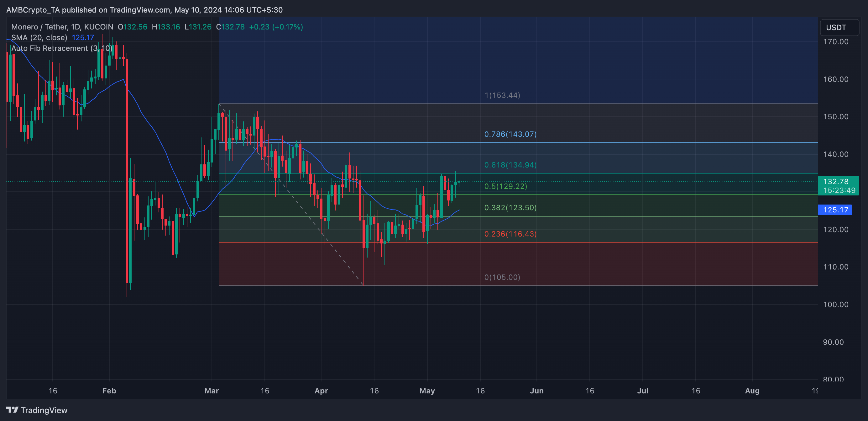Image resolution: width=868 pixels, height=421 pixels.
Task: Click the Mar label on time axis
Action: click(212, 391)
